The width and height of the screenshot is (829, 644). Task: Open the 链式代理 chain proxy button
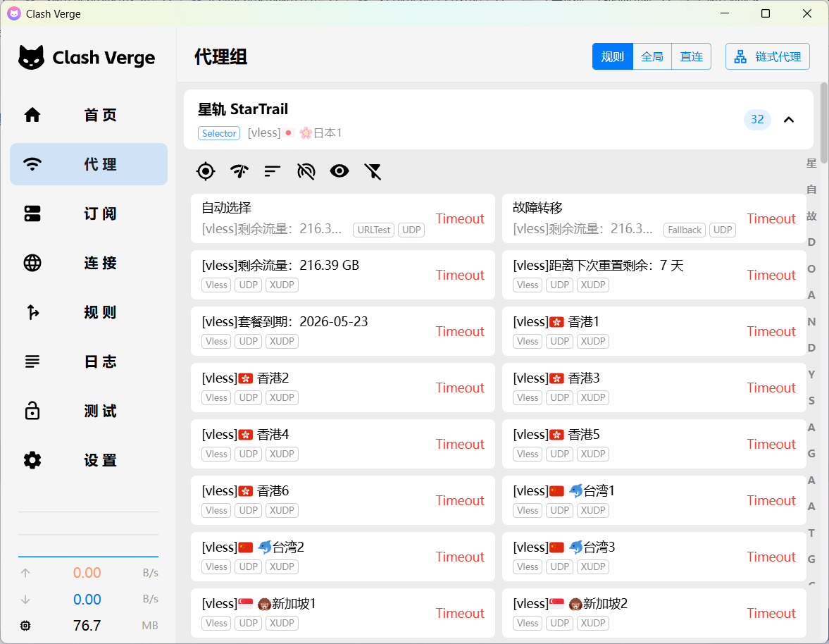[x=767, y=57]
